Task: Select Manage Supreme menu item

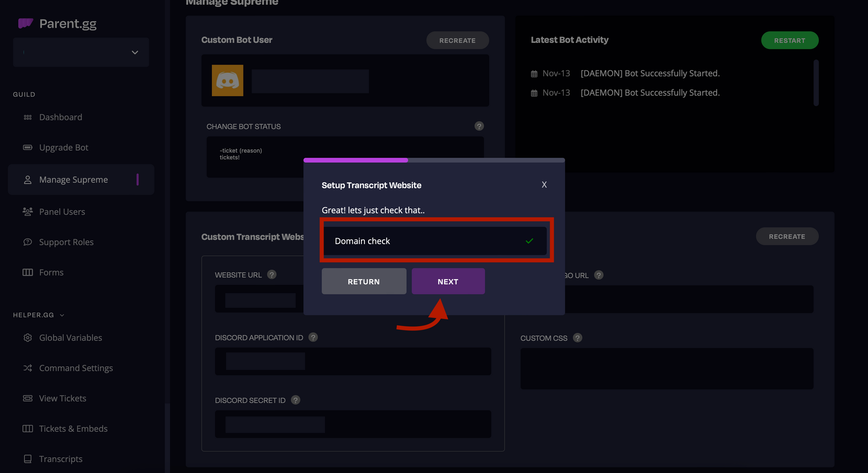Action: 81,179
